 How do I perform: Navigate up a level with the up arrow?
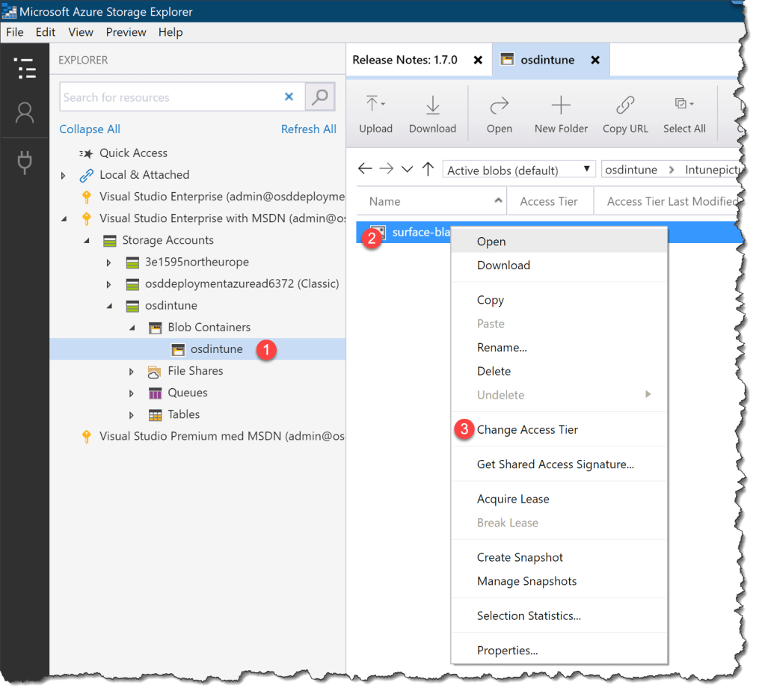point(428,169)
